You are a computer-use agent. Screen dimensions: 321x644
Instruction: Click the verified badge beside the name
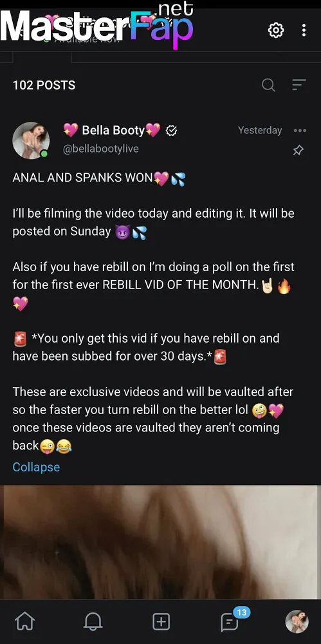pyautogui.click(x=172, y=131)
